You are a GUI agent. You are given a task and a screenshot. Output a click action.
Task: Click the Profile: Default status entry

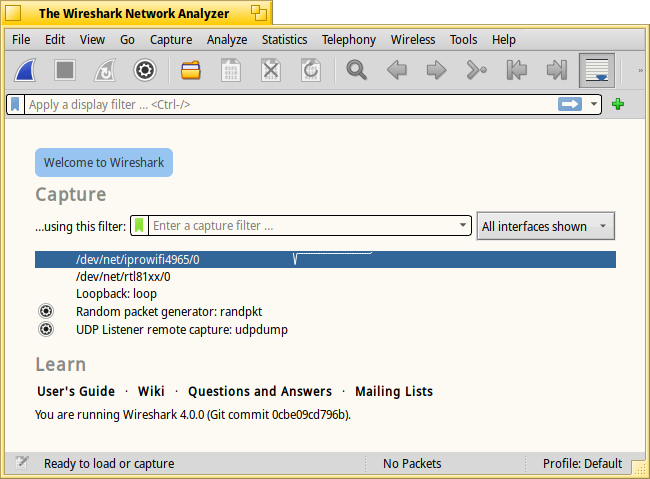[582, 463]
